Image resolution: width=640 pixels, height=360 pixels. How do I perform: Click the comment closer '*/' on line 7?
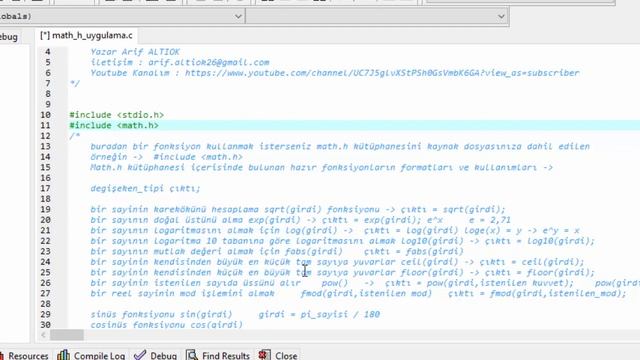75,83
